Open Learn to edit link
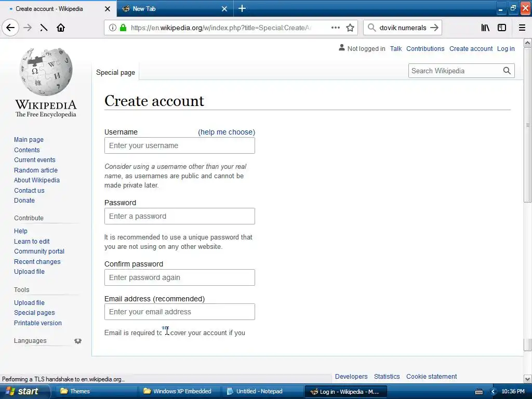Image resolution: width=532 pixels, height=399 pixels. point(32,241)
